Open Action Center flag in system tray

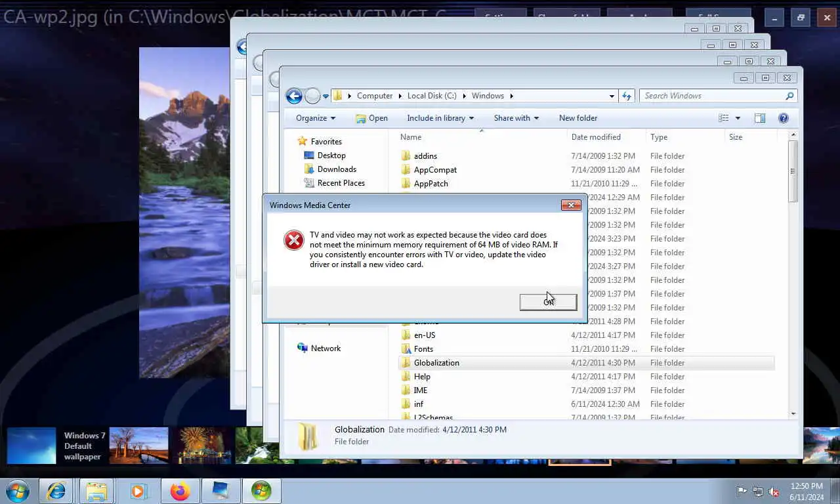click(742, 492)
